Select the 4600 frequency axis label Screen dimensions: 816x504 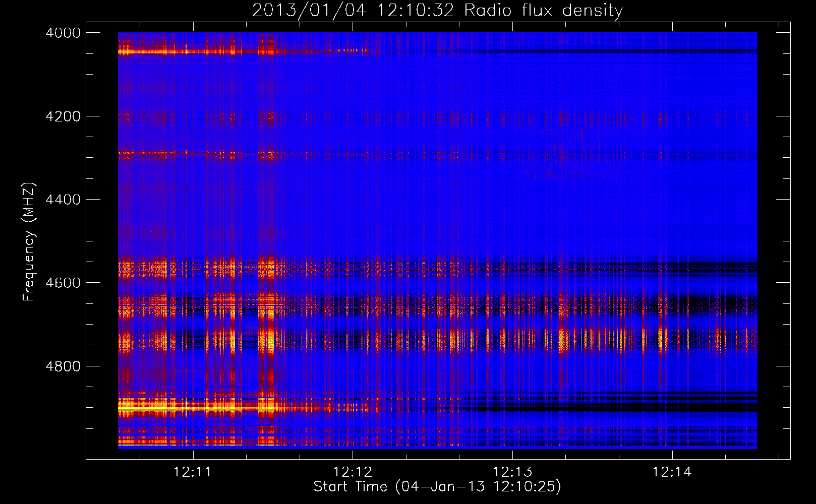point(63,283)
